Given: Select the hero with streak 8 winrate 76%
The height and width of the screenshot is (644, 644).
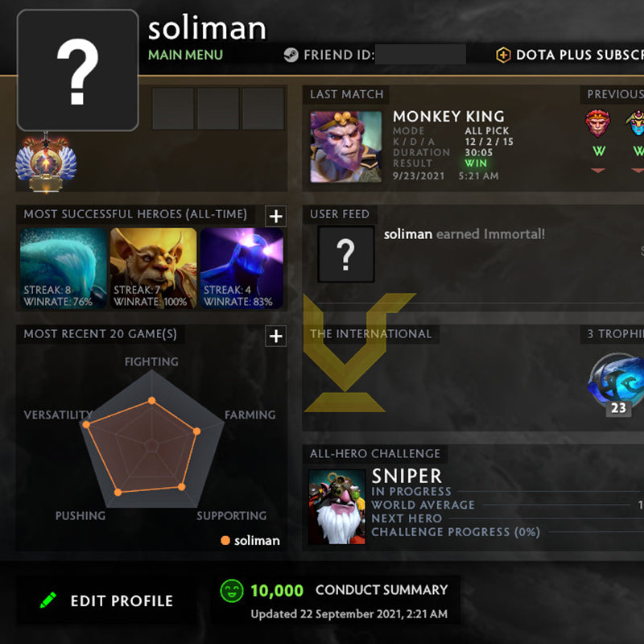Looking at the screenshot, I should tap(64, 268).
